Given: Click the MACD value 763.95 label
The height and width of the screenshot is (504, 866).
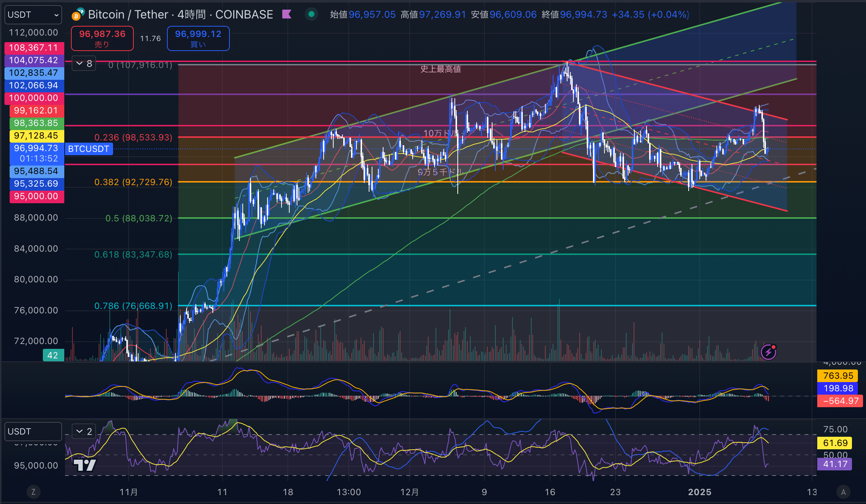Looking at the screenshot, I should [x=838, y=376].
